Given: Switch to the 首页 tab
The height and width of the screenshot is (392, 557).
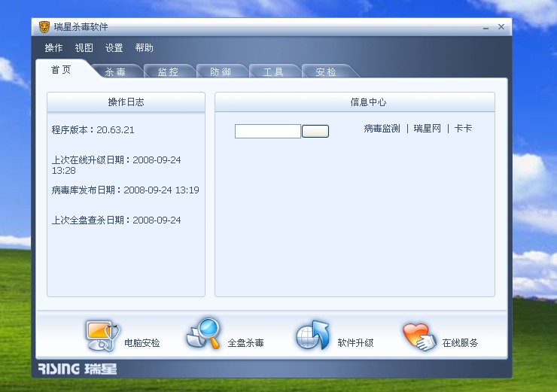Looking at the screenshot, I should click(x=61, y=69).
